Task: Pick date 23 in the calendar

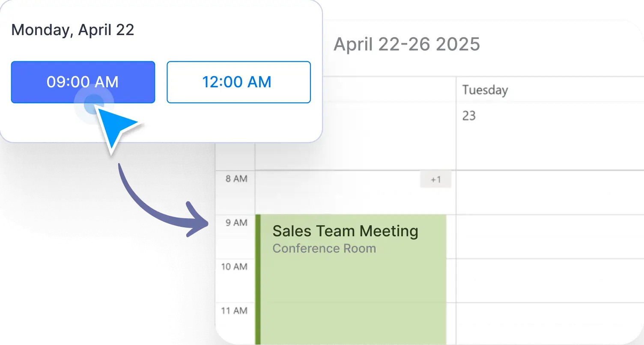Action: coord(469,116)
